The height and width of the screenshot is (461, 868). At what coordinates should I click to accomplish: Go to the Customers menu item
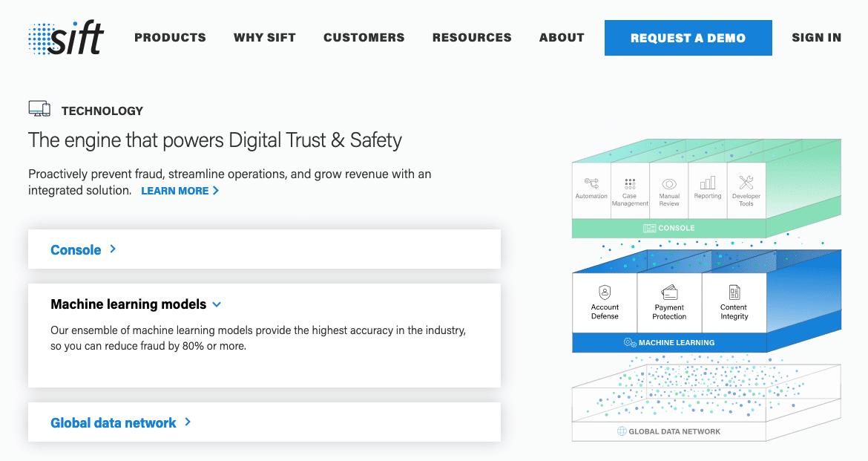pos(364,38)
